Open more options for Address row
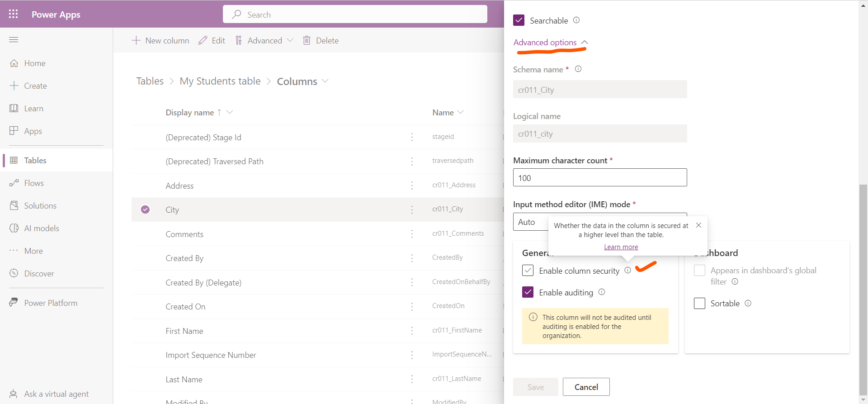The image size is (868, 404). (x=412, y=185)
